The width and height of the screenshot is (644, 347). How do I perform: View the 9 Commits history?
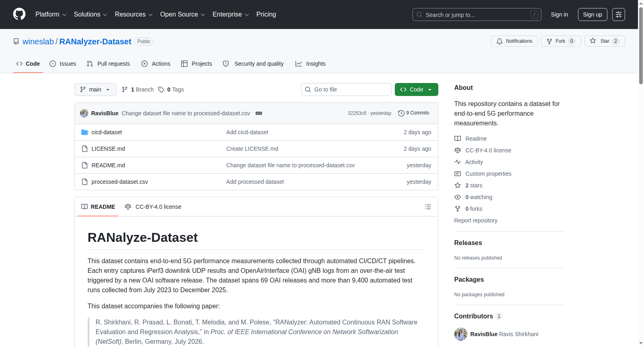[414, 113]
